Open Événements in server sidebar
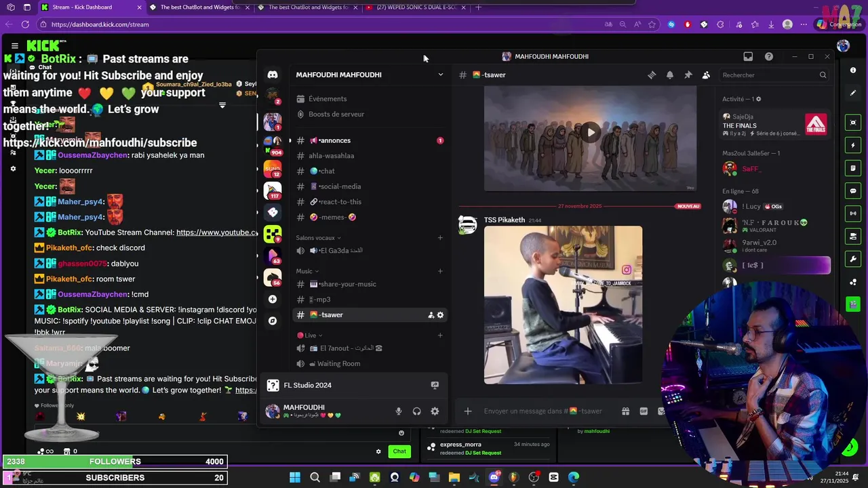This screenshot has width=868, height=488. (370, 99)
